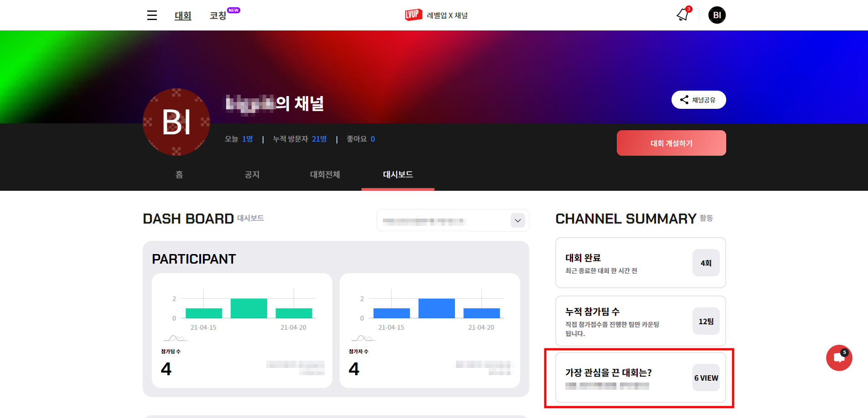The image size is (868, 418).
Task: Click the LVUP logo
Action: 413,15
